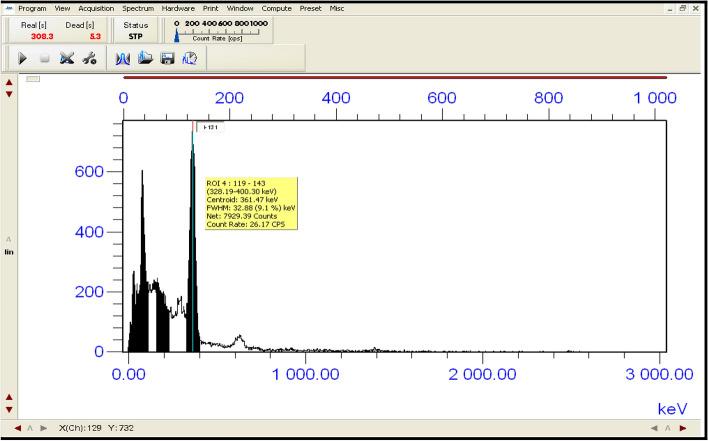
Task: Toggle the lin scale mode label
Action: [10, 252]
